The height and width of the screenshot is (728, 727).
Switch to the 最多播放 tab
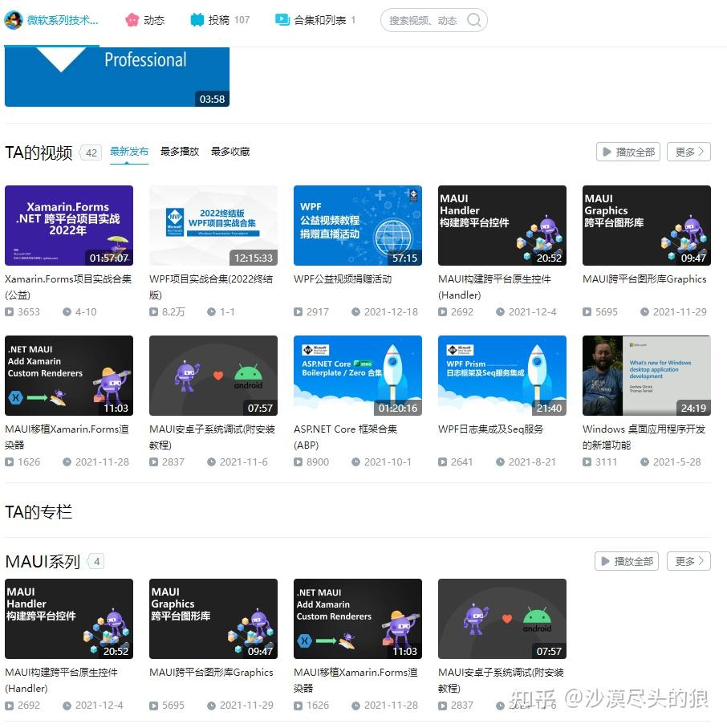[179, 151]
